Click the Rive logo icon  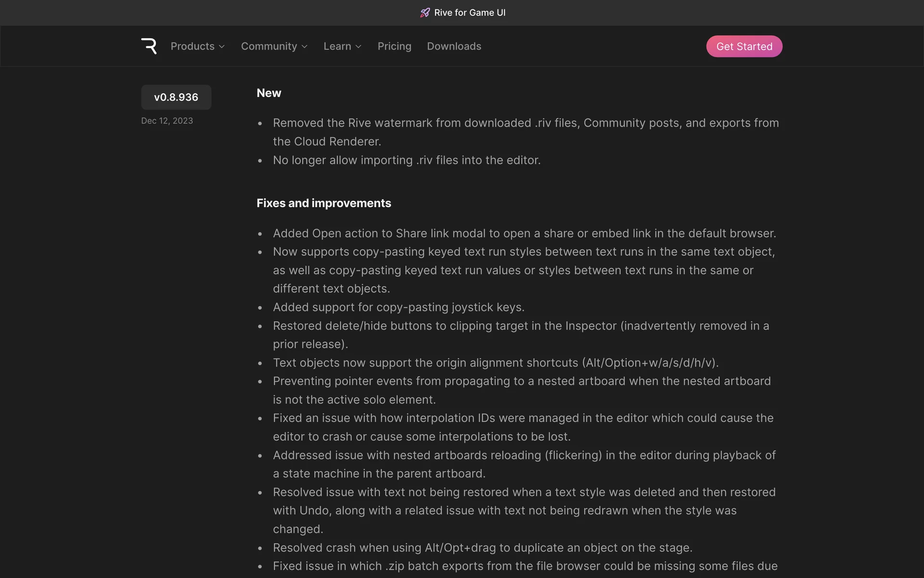coord(149,46)
